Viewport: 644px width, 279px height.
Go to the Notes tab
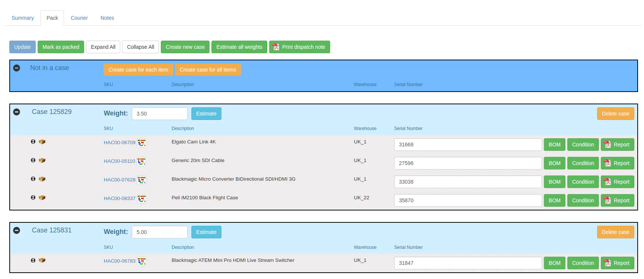[107, 18]
